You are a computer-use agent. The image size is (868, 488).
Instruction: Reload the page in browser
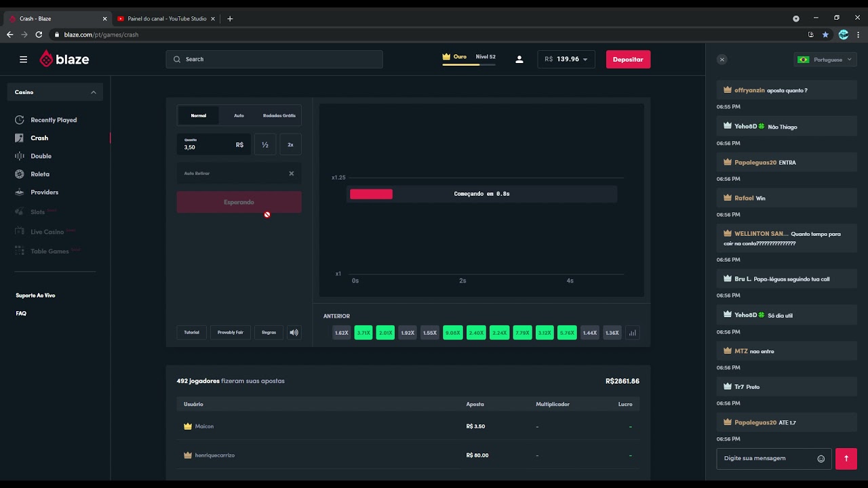[39, 35]
